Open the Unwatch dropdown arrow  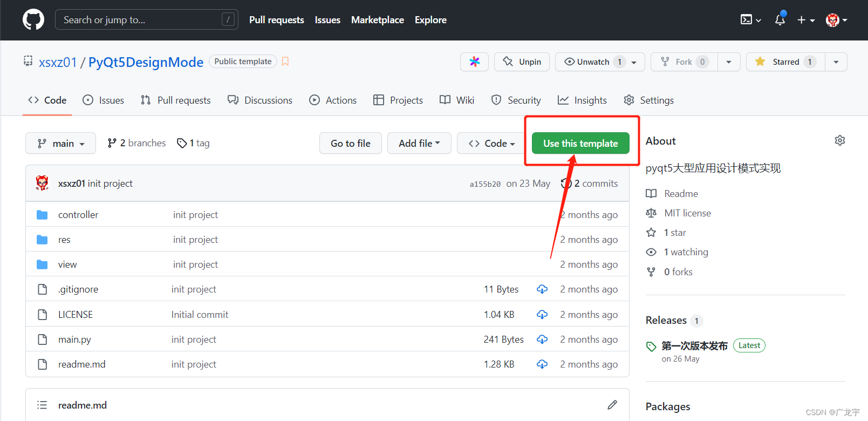pos(634,62)
